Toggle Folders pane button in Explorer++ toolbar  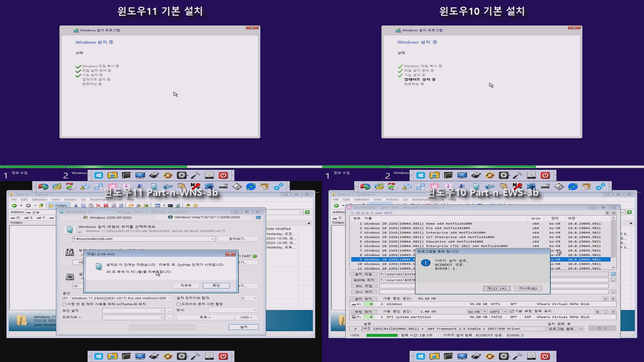click(x=59, y=205)
